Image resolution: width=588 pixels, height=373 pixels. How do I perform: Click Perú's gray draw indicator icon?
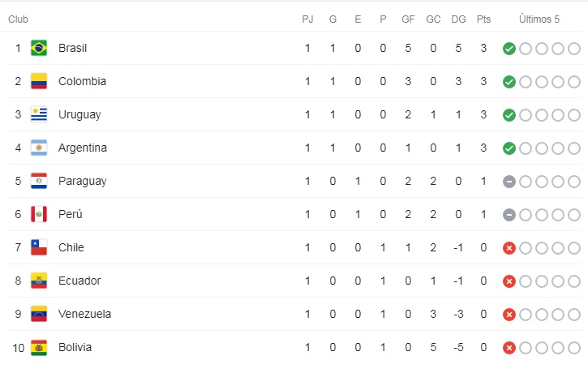(x=509, y=214)
